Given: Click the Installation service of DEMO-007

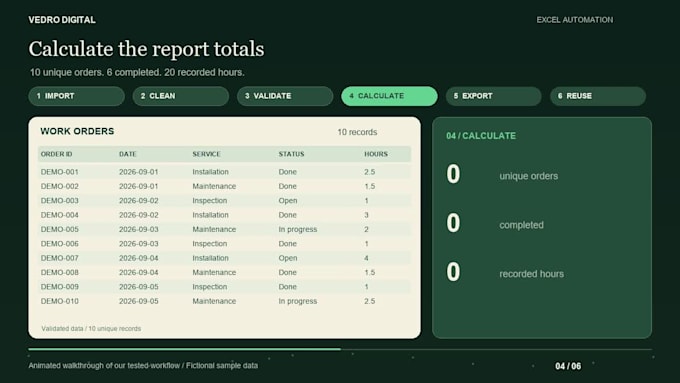Looking at the screenshot, I should [x=210, y=258].
